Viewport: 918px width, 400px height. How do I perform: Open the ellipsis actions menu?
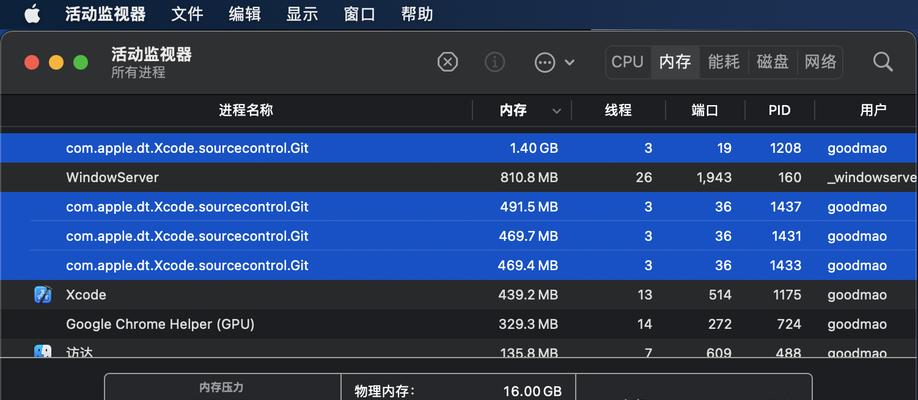pos(544,62)
